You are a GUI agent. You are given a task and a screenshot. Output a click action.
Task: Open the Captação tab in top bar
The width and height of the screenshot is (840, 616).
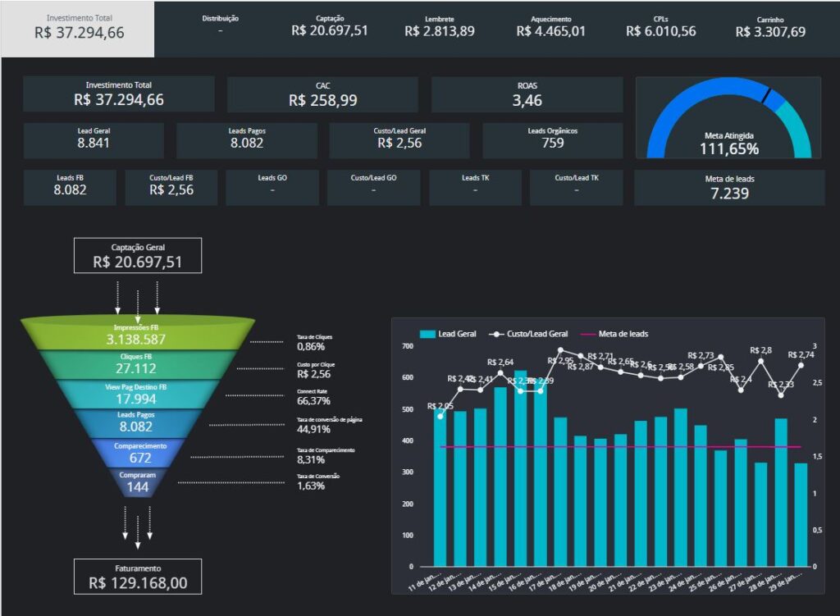[329, 26]
